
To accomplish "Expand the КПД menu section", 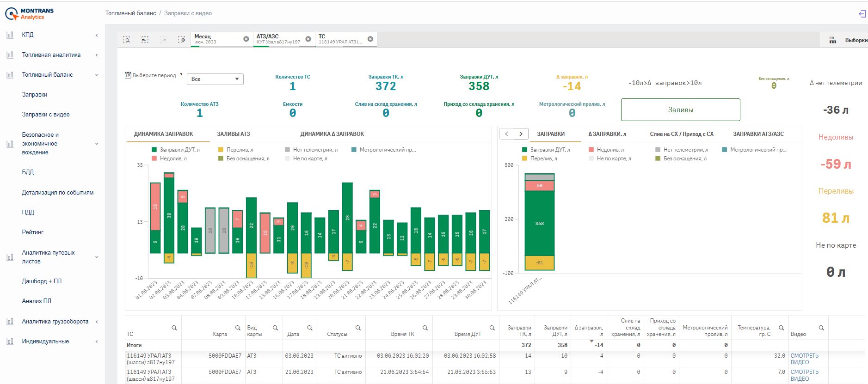I will point(97,35).
